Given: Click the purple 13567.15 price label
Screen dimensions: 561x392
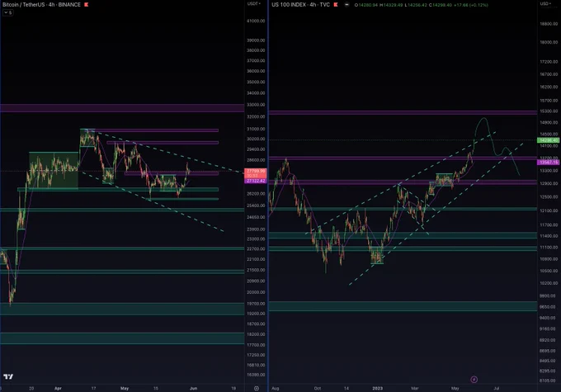Looking at the screenshot, I should tap(548, 163).
